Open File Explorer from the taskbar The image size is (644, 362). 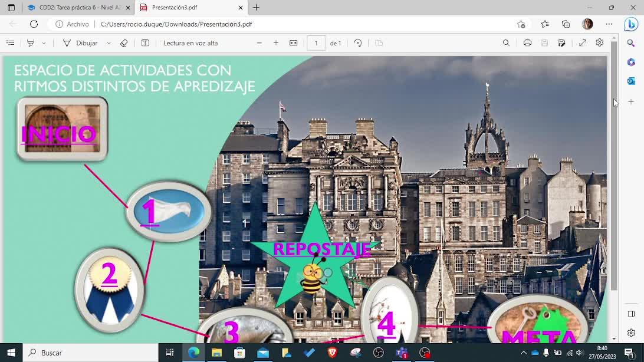tap(216, 353)
